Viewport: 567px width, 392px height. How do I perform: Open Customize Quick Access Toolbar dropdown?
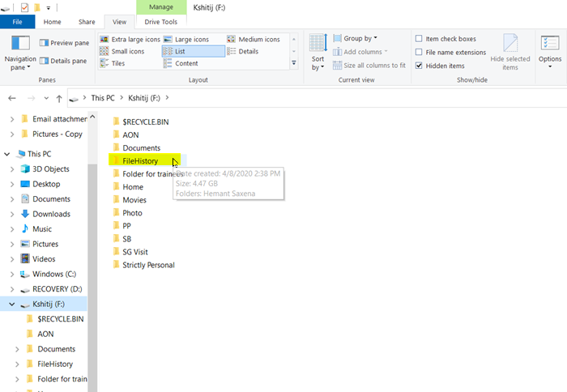point(49,7)
